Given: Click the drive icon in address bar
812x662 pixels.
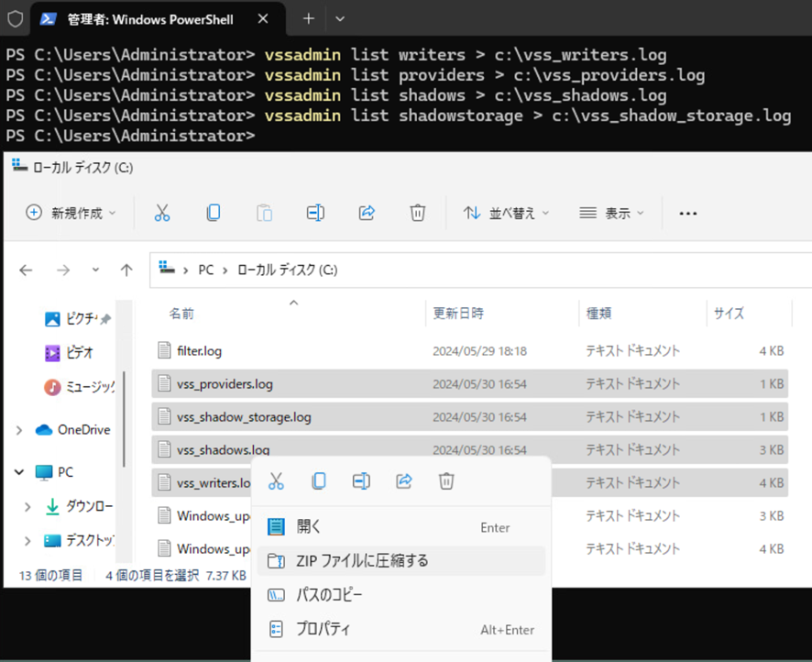Looking at the screenshot, I should [x=166, y=268].
